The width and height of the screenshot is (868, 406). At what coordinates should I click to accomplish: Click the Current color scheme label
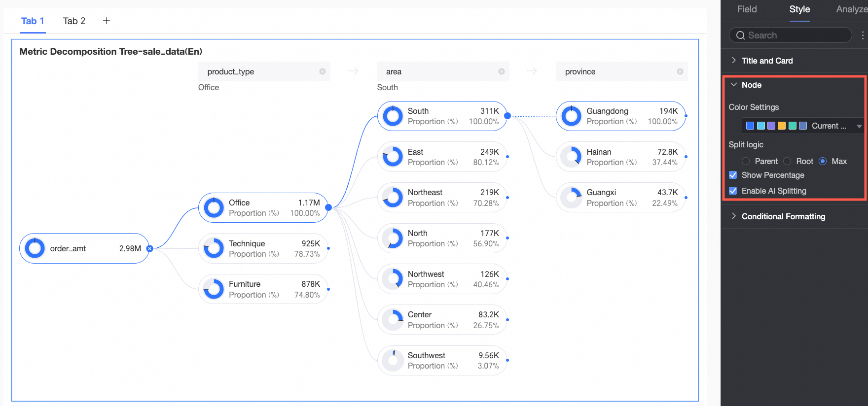[x=829, y=126]
